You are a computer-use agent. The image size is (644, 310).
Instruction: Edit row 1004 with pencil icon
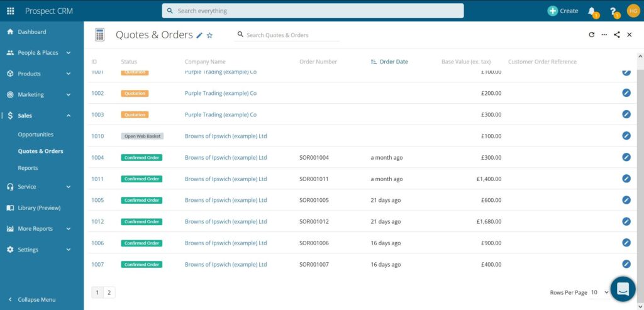coord(626,157)
